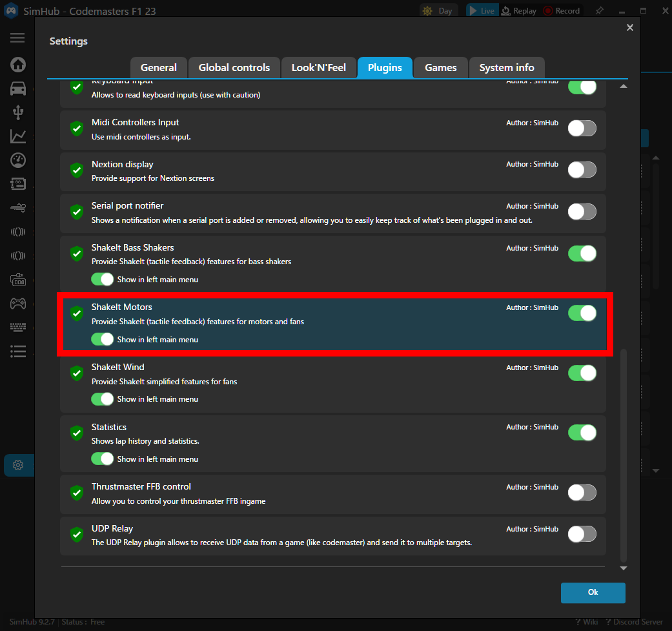Click the settings gear icon in the sidebar
This screenshot has width=672, height=631.
pos(18,465)
